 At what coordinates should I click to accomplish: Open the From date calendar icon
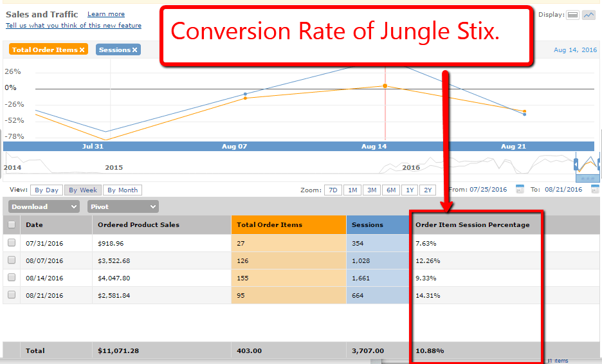(520, 189)
